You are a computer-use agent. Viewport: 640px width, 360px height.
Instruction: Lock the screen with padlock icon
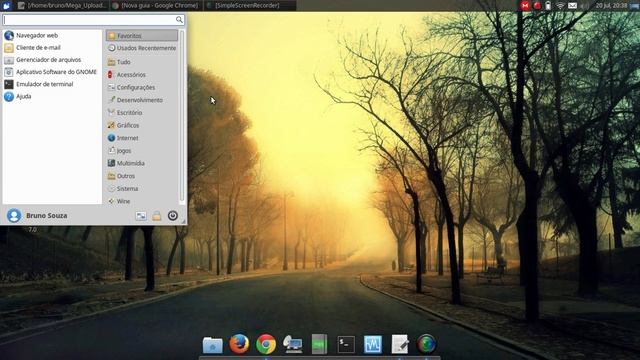click(157, 216)
